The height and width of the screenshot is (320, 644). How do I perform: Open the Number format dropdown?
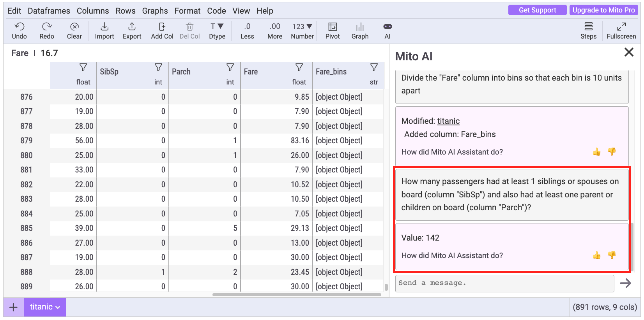(x=302, y=31)
